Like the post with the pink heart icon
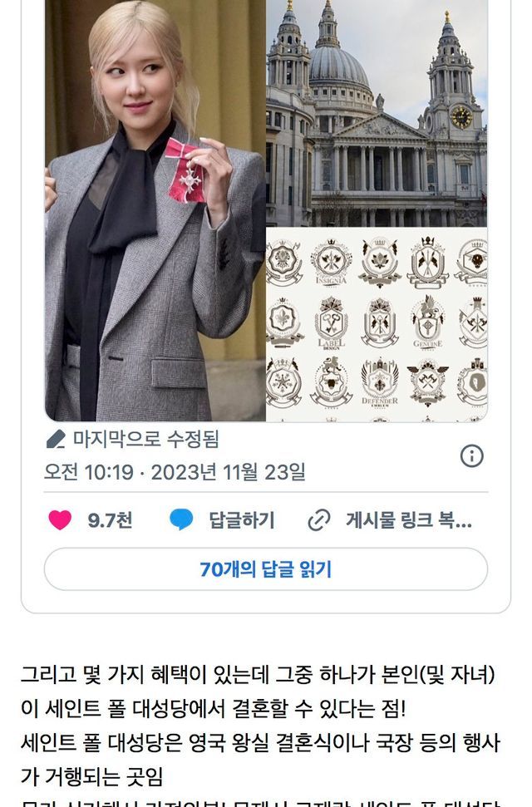This screenshot has width=532, height=807. pos(60,519)
